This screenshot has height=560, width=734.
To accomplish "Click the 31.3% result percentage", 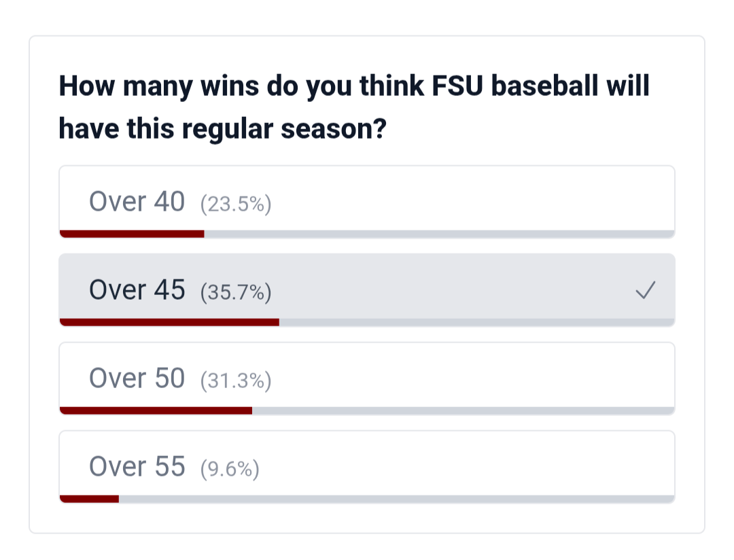I will (x=236, y=381).
